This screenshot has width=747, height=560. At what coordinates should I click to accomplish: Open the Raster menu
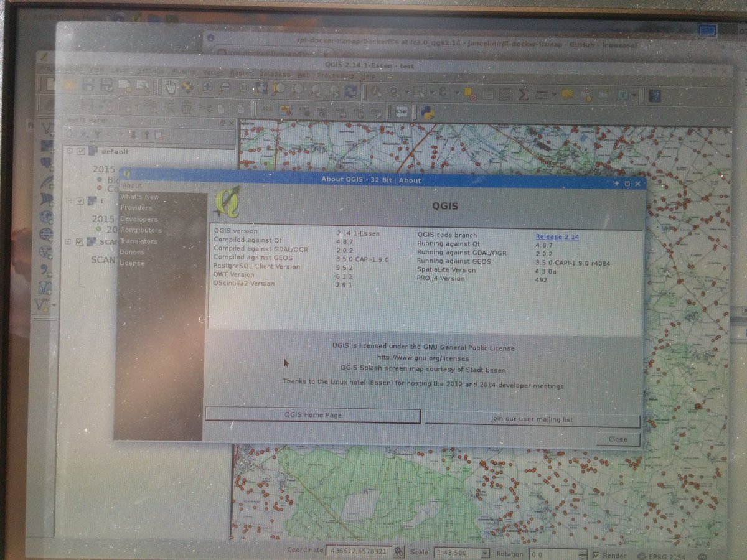[240, 73]
